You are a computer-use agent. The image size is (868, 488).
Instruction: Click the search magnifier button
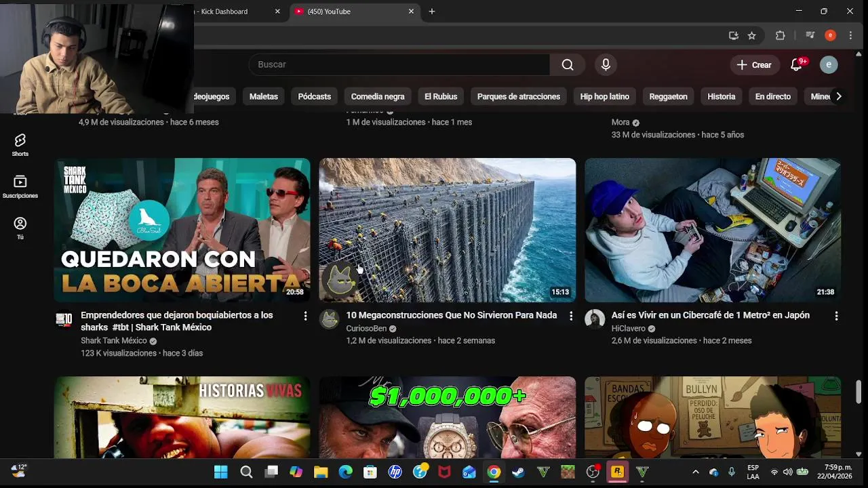pyautogui.click(x=568, y=64)
